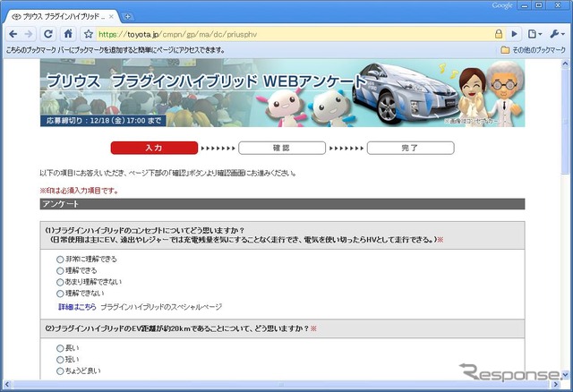Screen dimensions: 573x392
Task: Go forward with the browser forward arrow
Action: [29, 34]
